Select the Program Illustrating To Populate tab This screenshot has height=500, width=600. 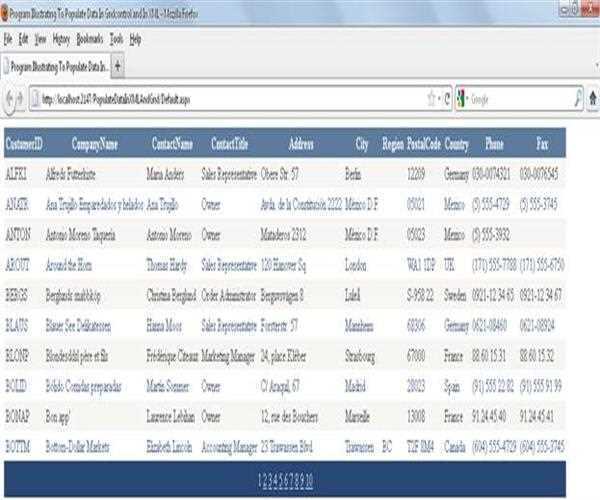tap(56, 66)
